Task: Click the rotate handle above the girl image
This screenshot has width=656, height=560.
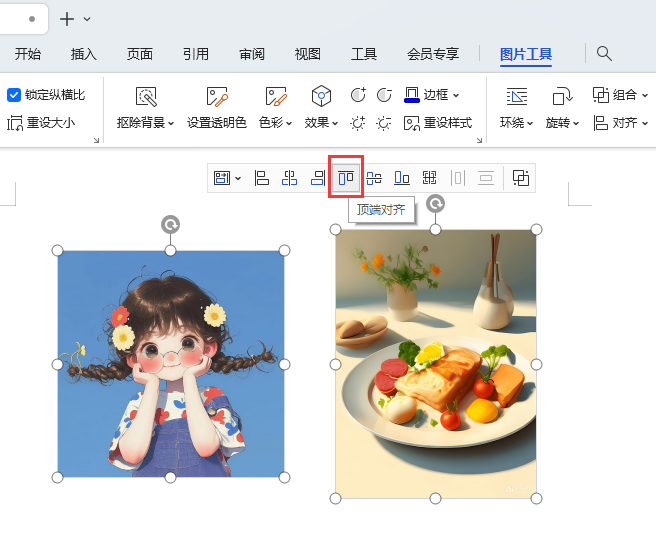Action: (x=170, y=225)
